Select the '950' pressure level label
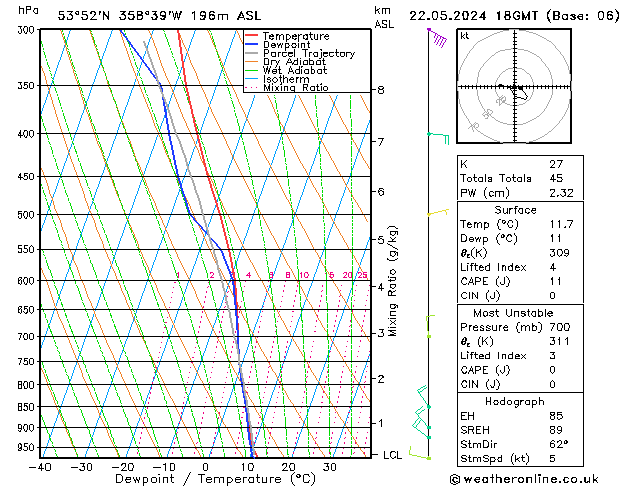The height and width of the screenshot is (486, 629). (x=28, y=448)
